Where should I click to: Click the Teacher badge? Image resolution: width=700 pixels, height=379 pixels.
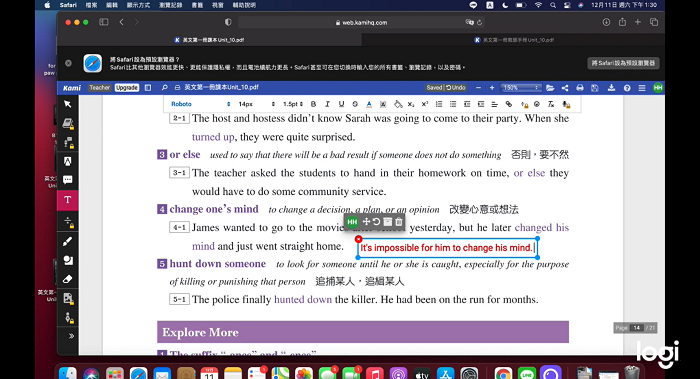(x=99, y=88)
